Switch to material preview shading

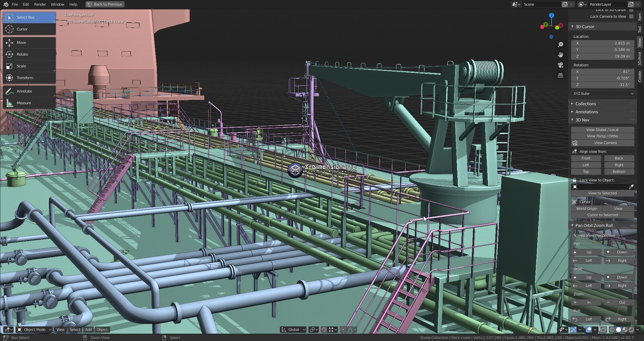625,329
